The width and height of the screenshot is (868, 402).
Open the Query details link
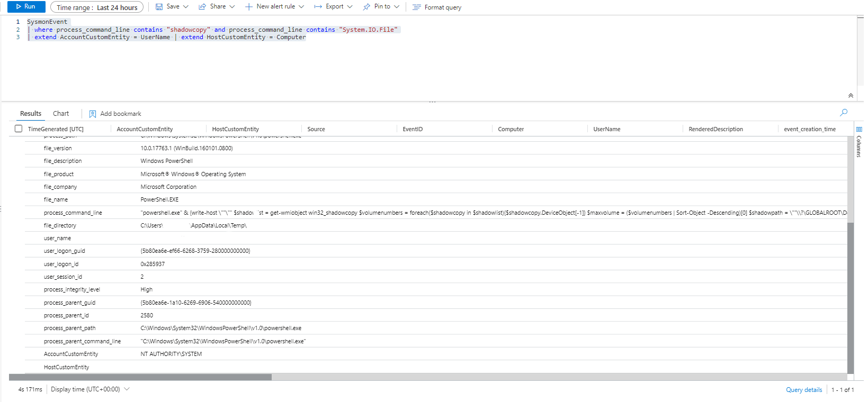[x=803, y=390]
